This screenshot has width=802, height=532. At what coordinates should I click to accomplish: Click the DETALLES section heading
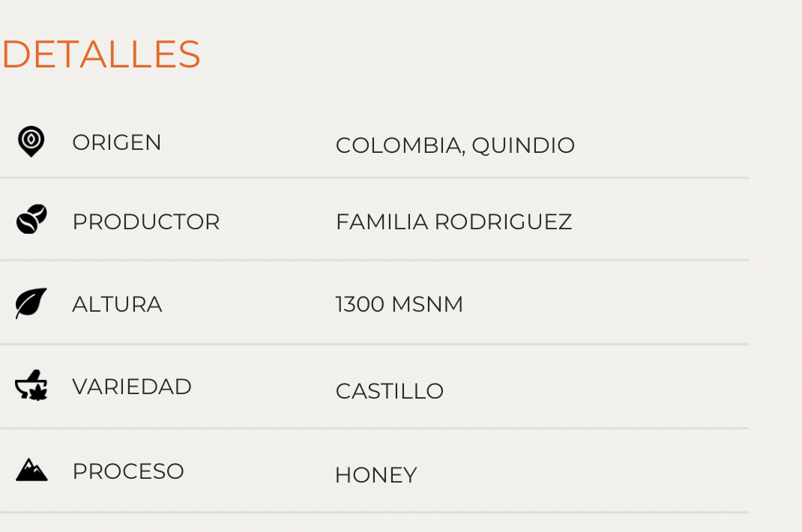101,55
